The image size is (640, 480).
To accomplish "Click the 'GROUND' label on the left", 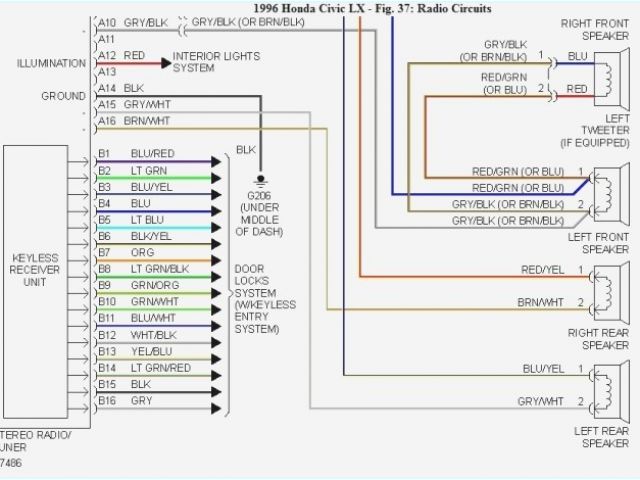I will [x=62, y=96].
